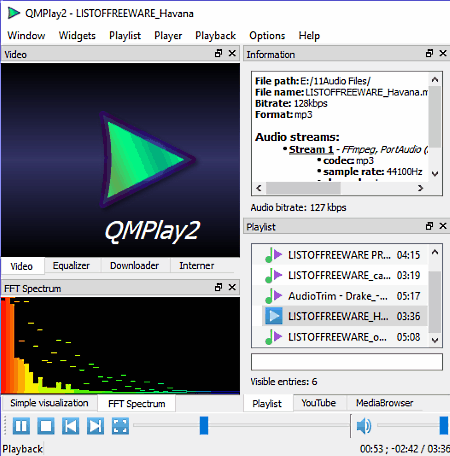Float the Playlist panel
The height and width of the screenshot is (456, 450).
(x=430, y=226)
